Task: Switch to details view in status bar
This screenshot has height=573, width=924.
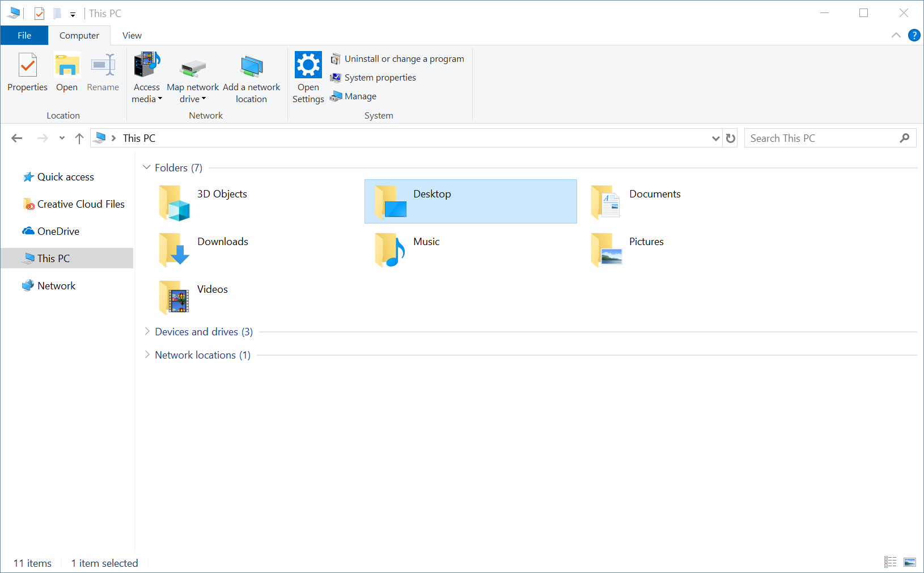Action: [x=890, y=562]
